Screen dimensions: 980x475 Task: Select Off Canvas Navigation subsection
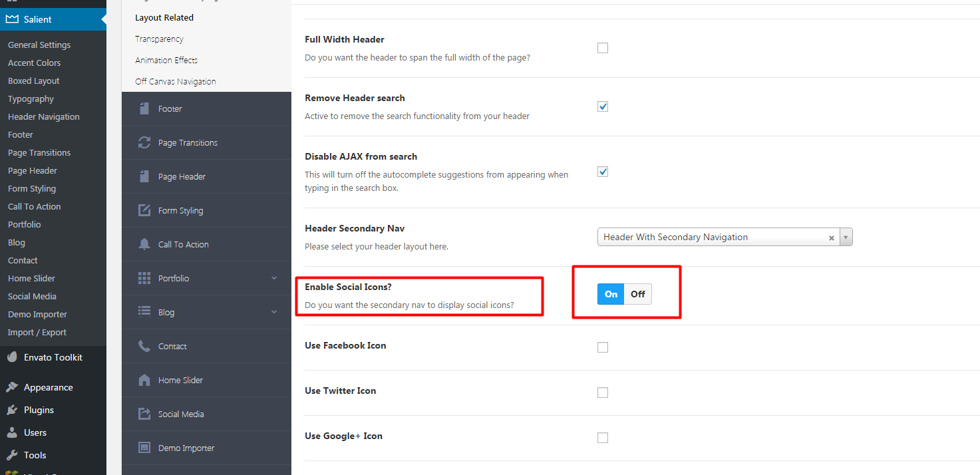(x=176, y=81)
